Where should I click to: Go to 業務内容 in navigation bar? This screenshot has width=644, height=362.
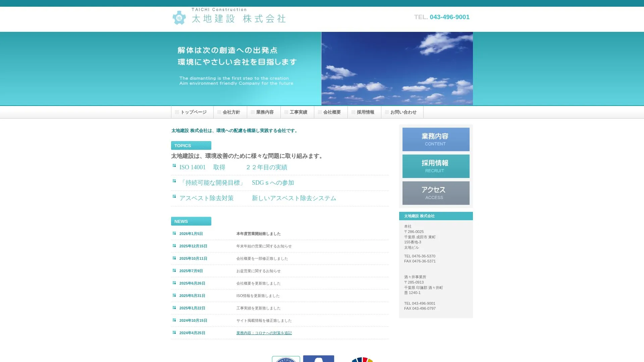[x=264, y=112]
